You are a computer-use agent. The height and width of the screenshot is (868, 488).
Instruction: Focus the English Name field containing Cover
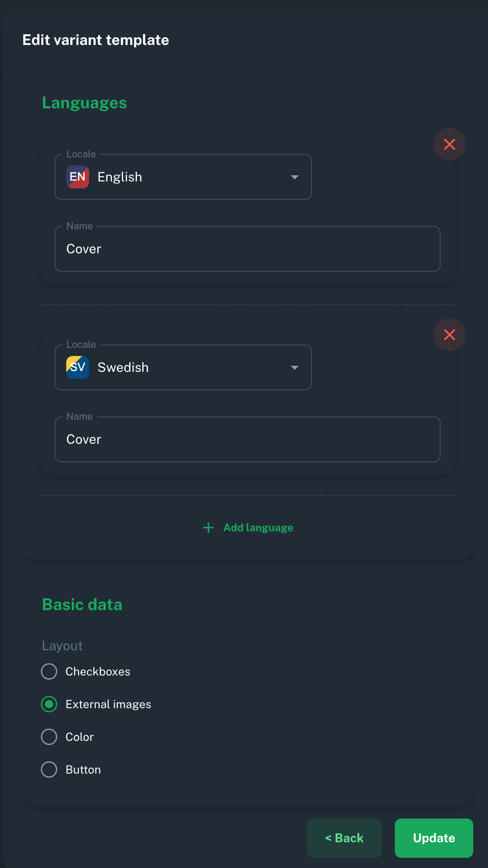click(x=248, y=249)
